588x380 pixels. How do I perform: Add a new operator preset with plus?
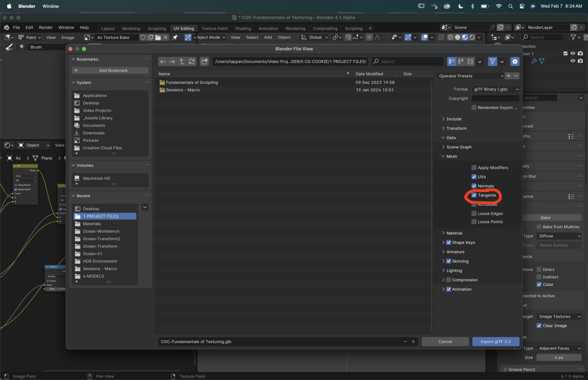pos(509,76)
